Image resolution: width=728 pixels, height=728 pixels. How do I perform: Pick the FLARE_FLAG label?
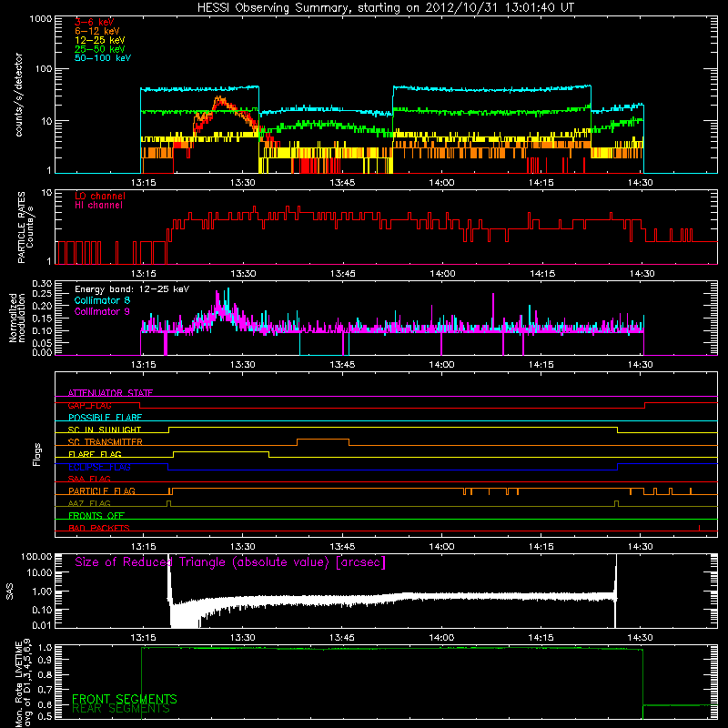click(x=95, y=454)
